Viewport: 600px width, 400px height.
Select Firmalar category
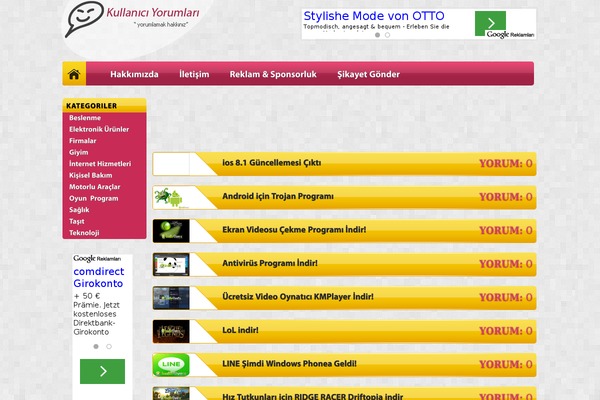pyautogui.click(x=83, y=141)
